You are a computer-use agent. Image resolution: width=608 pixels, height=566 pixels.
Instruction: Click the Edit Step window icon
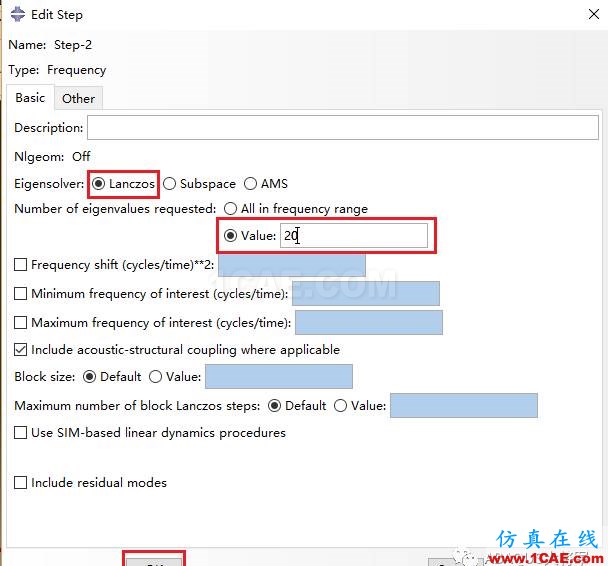tap(17, 15)
